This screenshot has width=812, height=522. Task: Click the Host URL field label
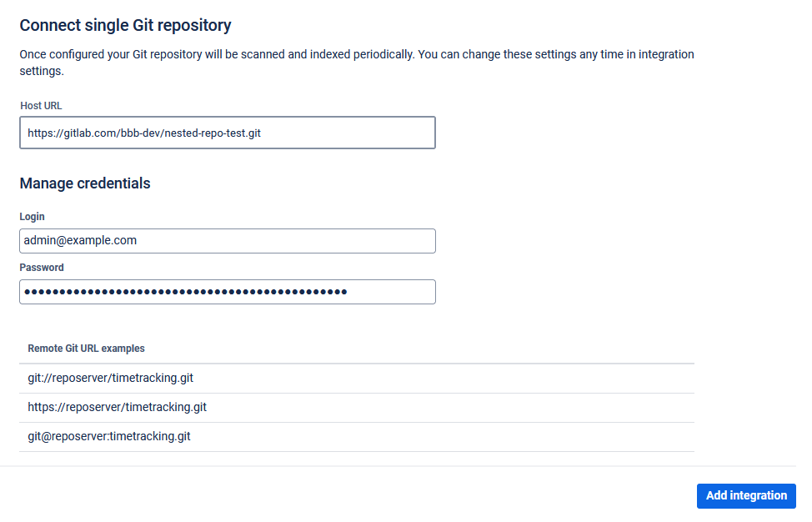(41, 106)
